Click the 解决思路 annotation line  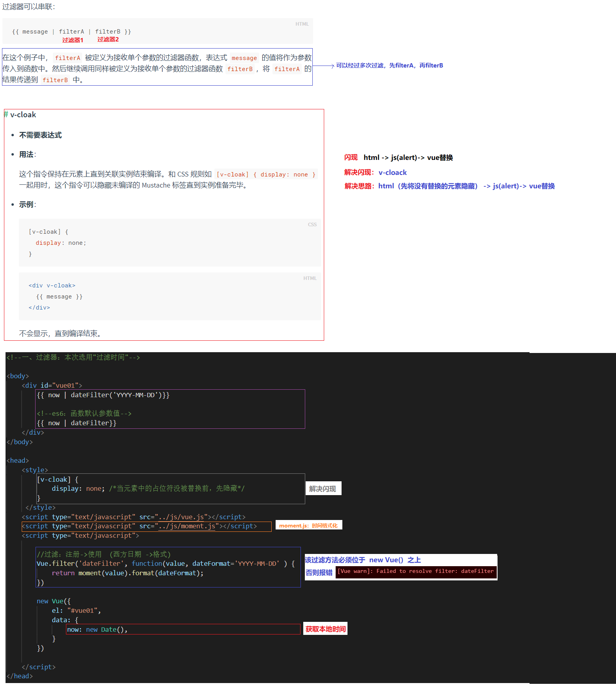pyautogui.click(x=449, y=186)
